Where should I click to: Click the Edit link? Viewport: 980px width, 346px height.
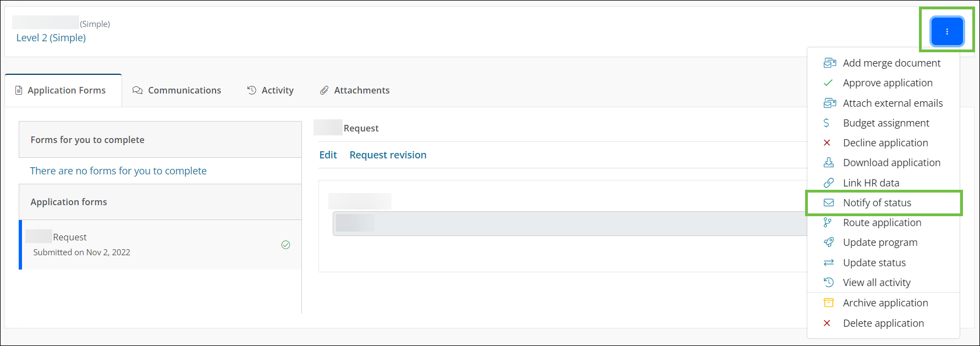coord(328,155)
